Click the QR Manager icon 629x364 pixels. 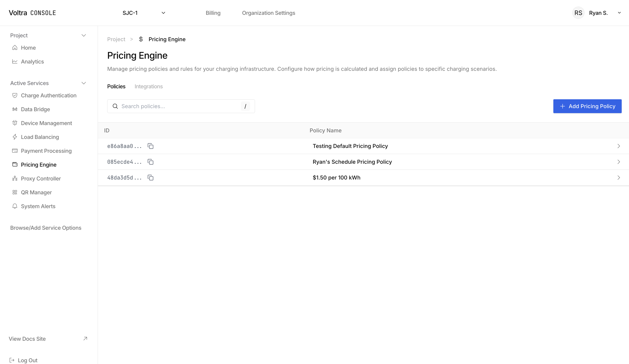[x=15, y=192]
